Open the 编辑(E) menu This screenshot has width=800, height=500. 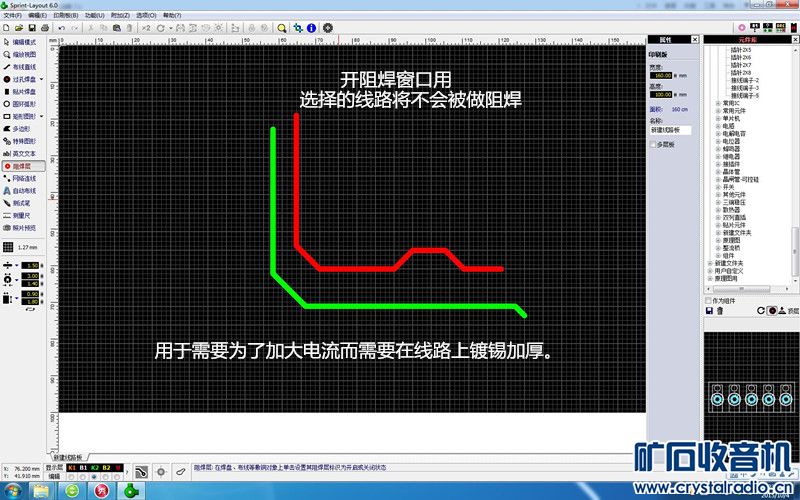click(x=37, y=16)
